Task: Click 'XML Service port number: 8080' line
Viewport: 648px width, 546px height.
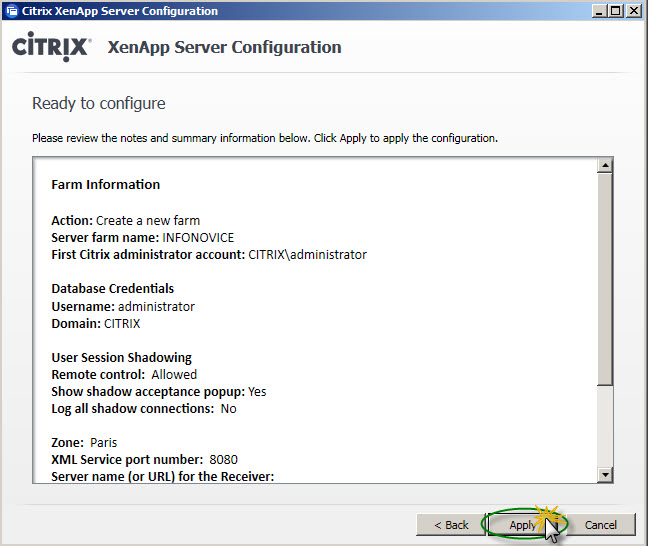Action: 145,460
